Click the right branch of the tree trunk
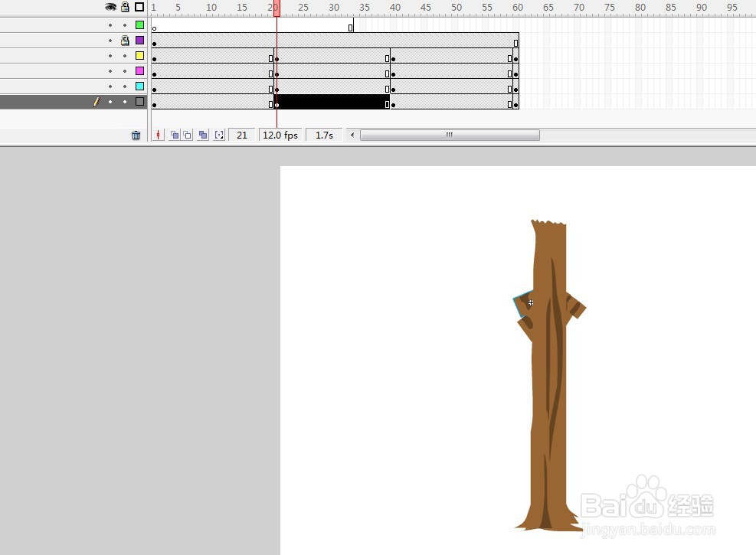This screenshot has width=756, height=555. (x=575, y=305)
